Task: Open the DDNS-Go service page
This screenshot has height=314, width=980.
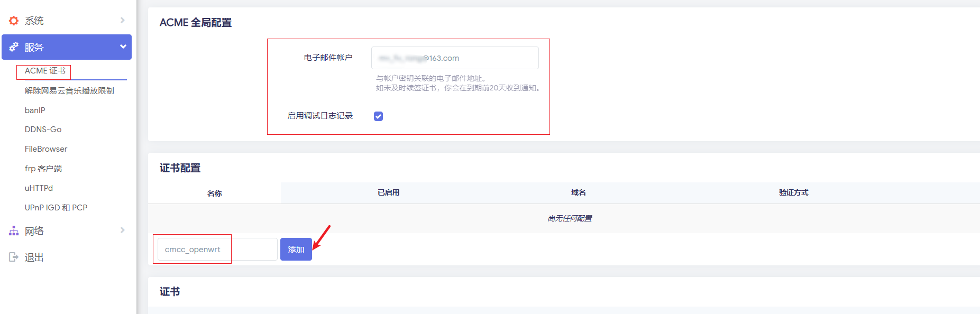Action: pyautogui.click(x=43, y=130)
